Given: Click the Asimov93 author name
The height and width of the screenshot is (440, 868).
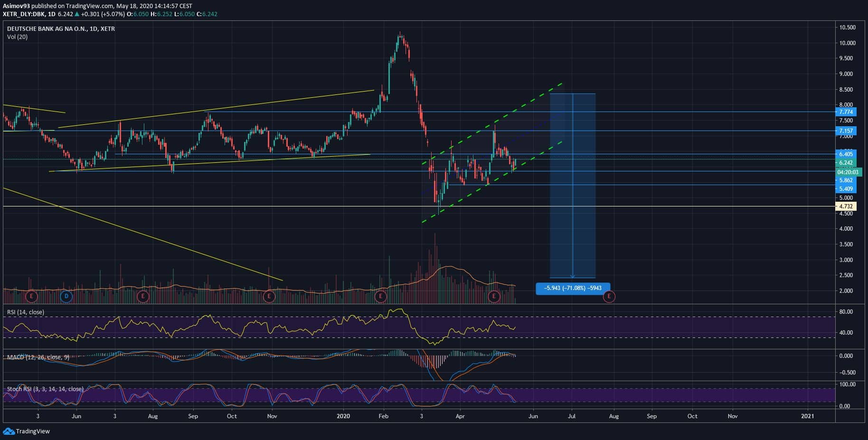Looking at the screenshot, I should click(16, 6).
